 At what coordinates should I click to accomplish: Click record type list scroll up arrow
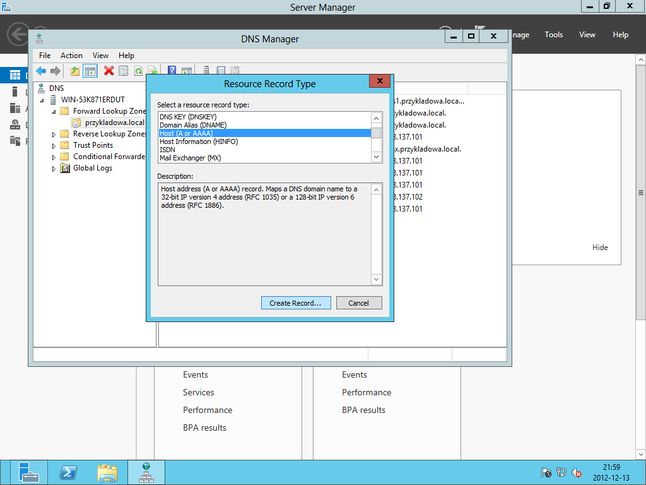pyautogui.click(x=376, y=118)
